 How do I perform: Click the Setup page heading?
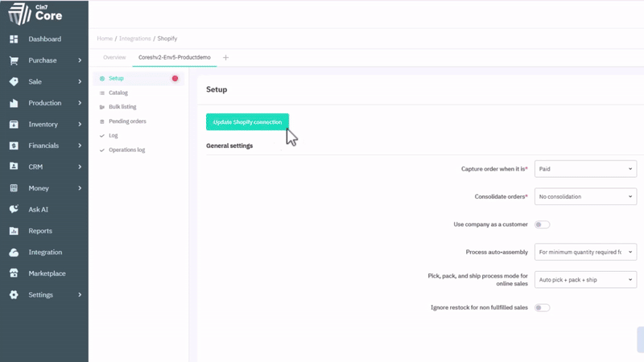pyautogui.click(x=217, y=89)
